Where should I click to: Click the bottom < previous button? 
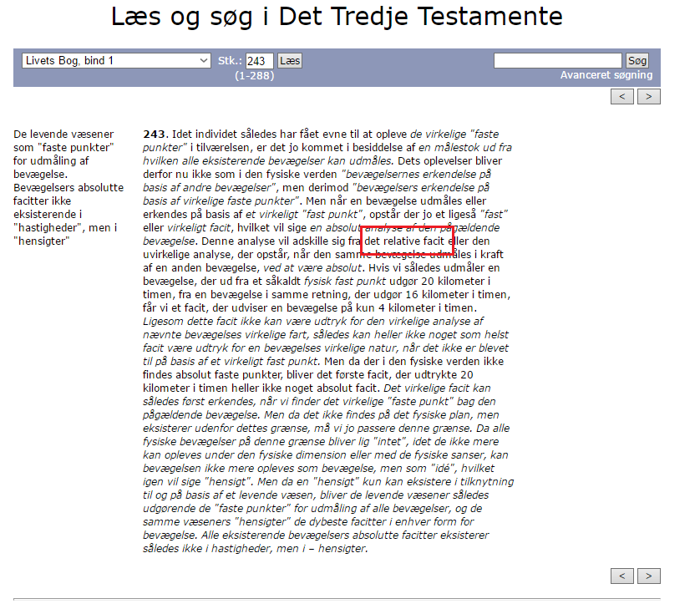[x=621, y=576]
